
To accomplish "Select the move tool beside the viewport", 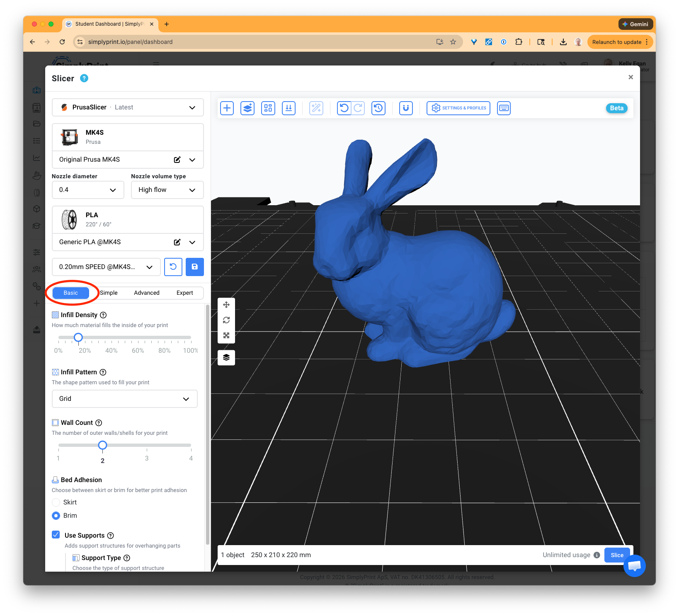I will (226, 304).
